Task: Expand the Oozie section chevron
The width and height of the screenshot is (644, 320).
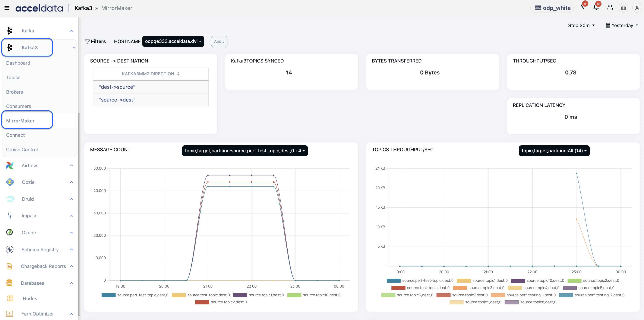Action: [x=72, y=182]
